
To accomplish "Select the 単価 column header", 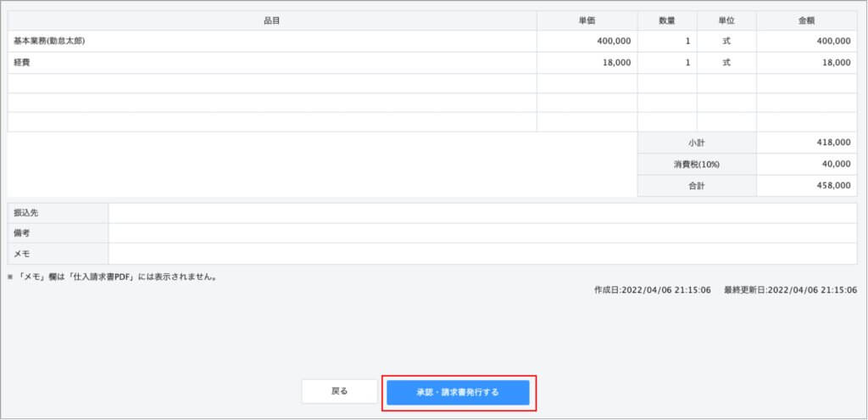I will pos(587,20).
